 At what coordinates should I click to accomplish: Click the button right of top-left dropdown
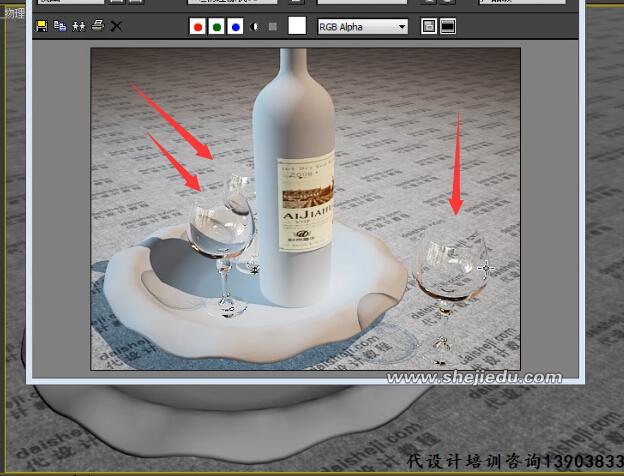117,3
